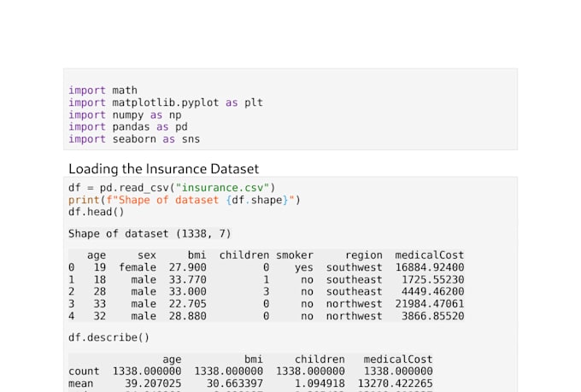Click the 'import numpy as np' line
The image size is (581, 392).
click(x=125, y=114)
